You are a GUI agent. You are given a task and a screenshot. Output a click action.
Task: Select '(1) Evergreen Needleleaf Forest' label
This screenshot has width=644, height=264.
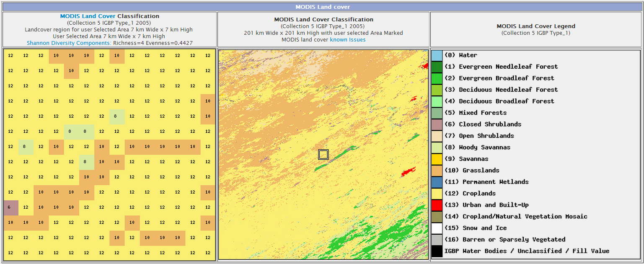tap(501, 67)
